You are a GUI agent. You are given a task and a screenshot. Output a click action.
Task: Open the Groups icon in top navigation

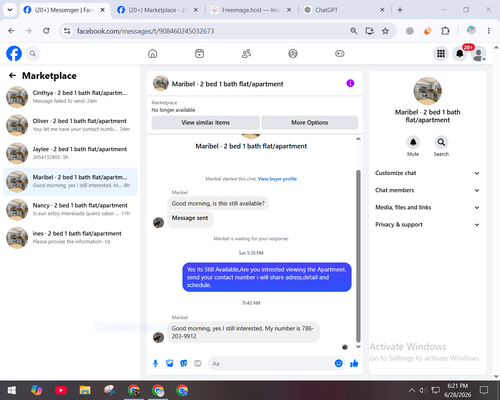coord(293,53)
